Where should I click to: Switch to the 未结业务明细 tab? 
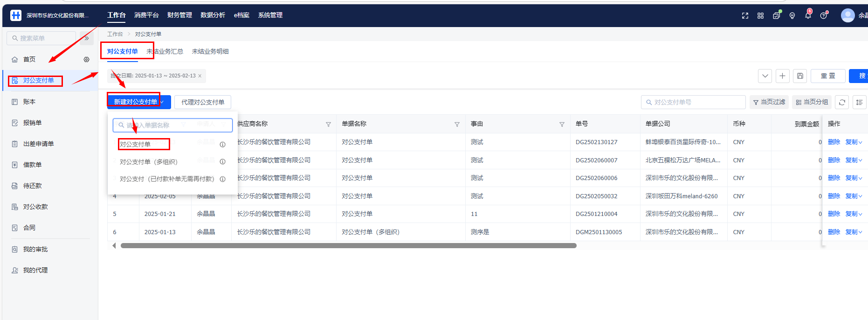[210, 51]
